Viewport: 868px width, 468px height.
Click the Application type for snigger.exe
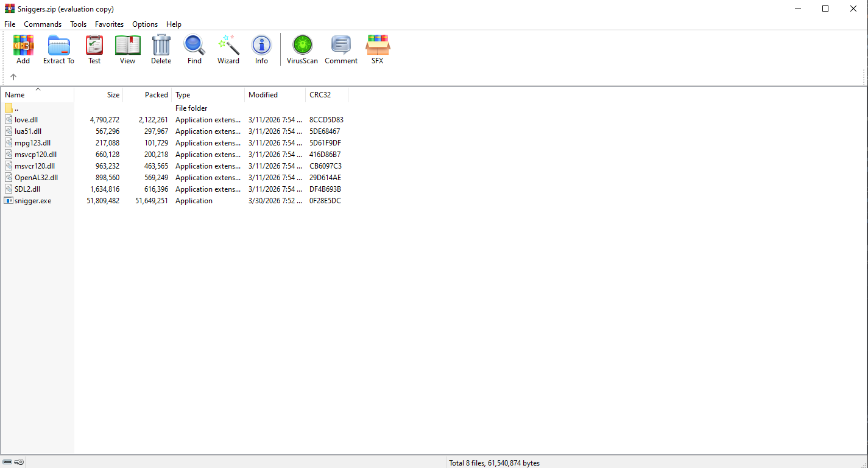[194, 201]
